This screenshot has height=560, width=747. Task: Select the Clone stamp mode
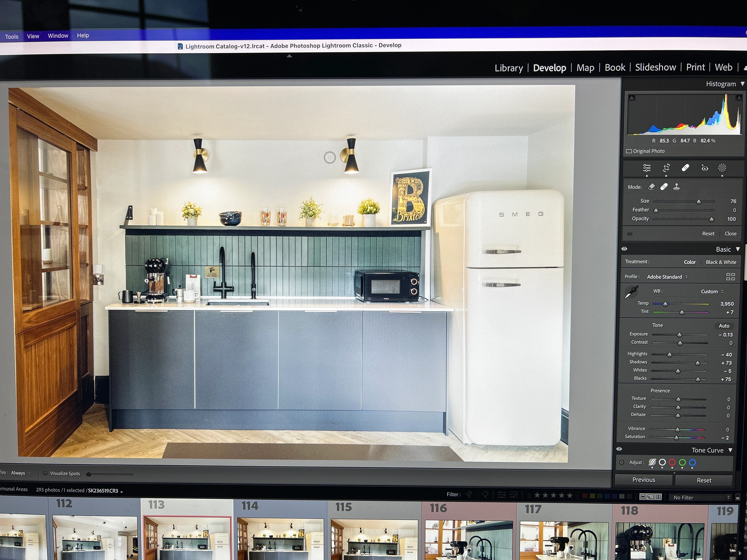click(676, 187)
